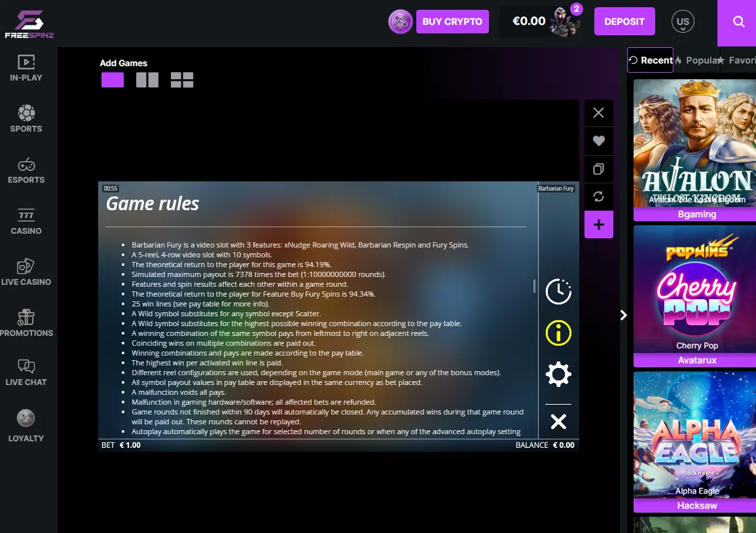756x533 pixels.
Task: Open the ninja avatar profile icon
Action: [x=564, y=22]
